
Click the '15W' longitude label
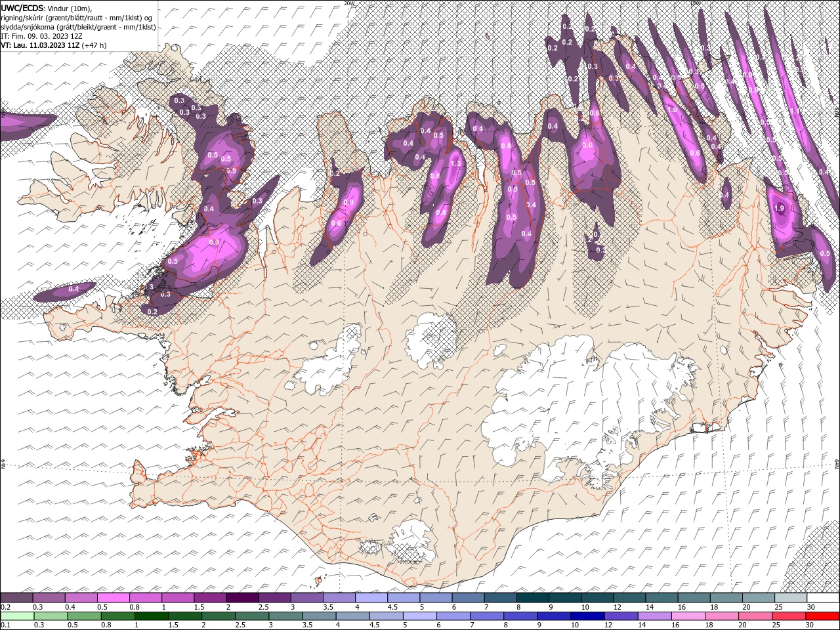click(696, 3)
